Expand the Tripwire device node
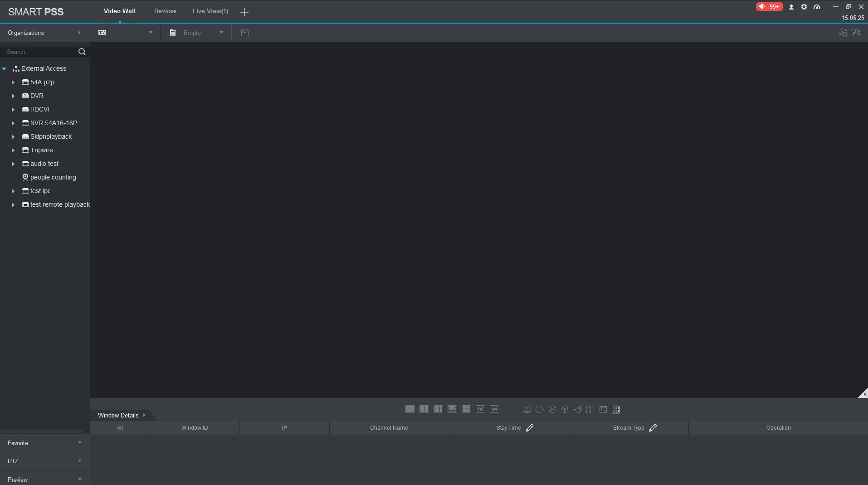The image size is (868, 485). (13, 150)
